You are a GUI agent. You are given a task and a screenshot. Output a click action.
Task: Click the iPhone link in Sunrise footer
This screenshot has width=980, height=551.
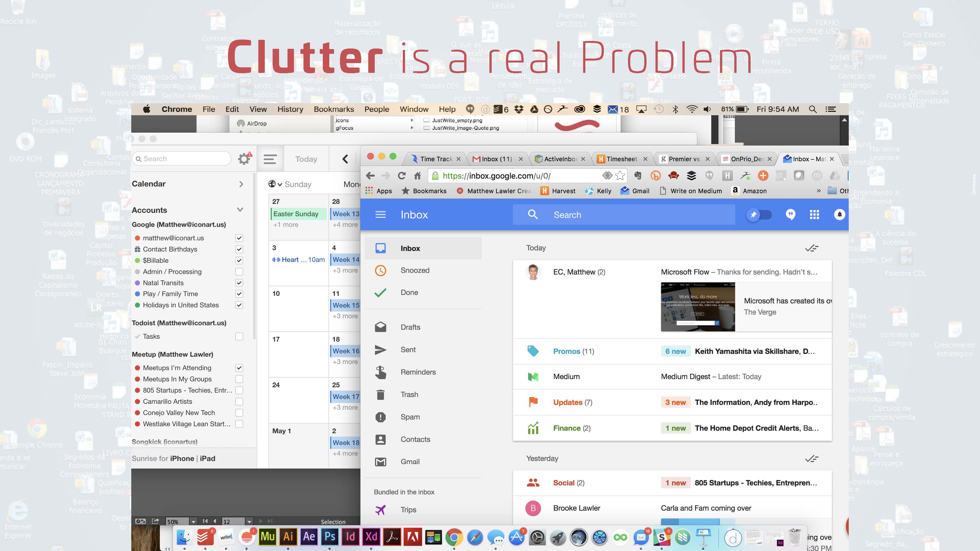click(x=182, y=458)
